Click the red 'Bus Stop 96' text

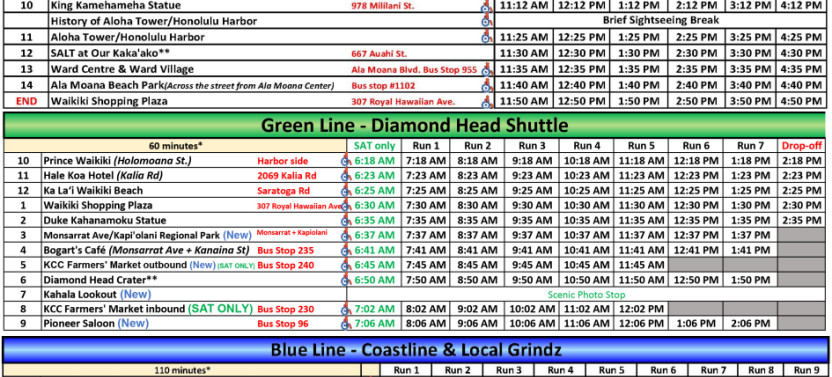point(283,323)
